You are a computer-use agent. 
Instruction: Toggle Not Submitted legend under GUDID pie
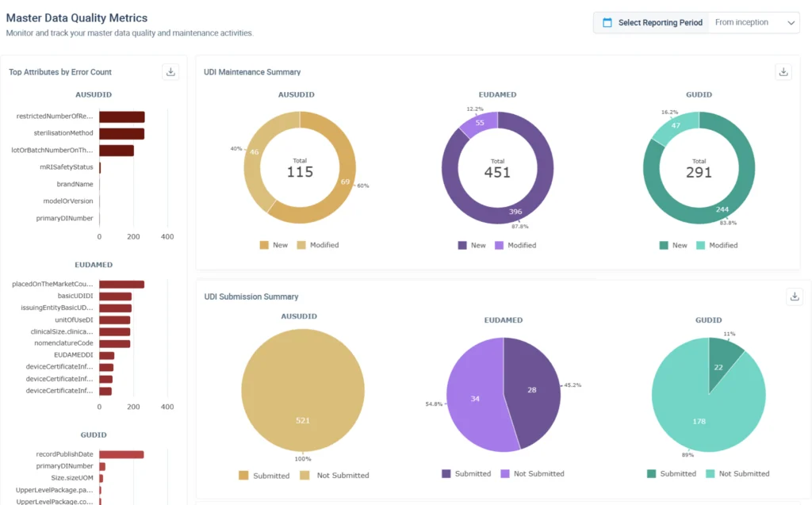(x=737, y=474)
